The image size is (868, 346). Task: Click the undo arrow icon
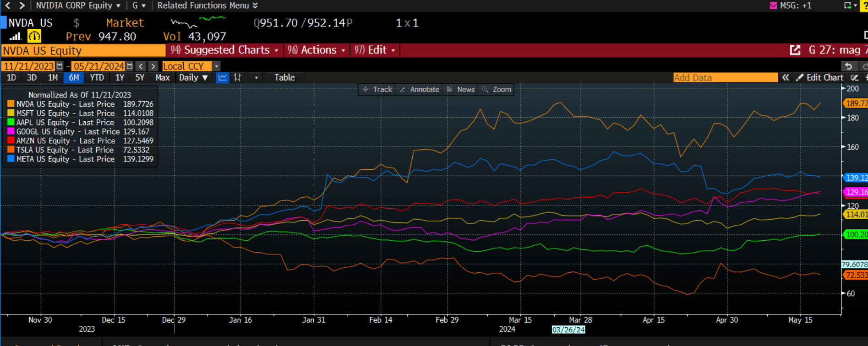[848, 66]
